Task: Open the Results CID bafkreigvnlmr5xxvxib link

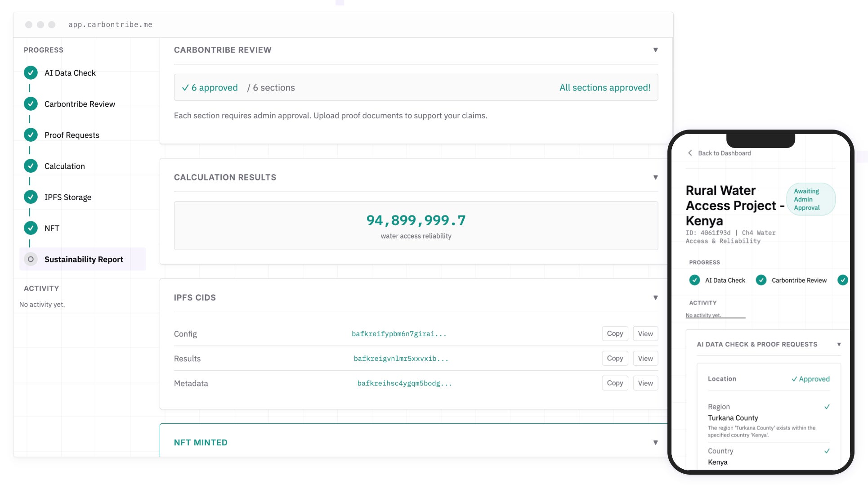Action: tap(401, 359)
